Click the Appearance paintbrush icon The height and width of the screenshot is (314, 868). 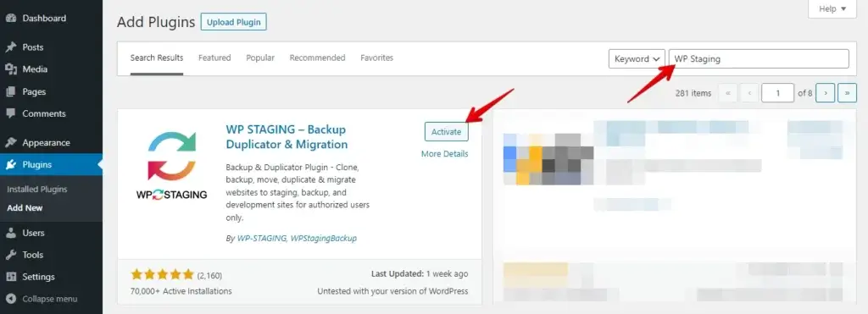(x=11, y=143)
